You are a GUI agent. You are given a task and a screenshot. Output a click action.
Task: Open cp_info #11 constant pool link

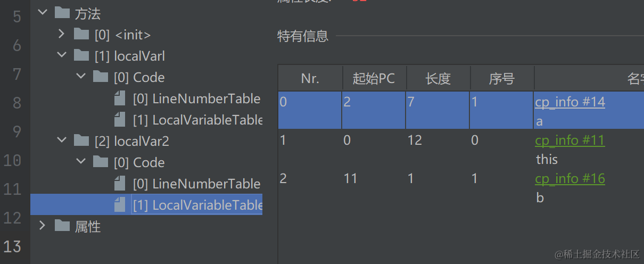[x=570, y=140]
